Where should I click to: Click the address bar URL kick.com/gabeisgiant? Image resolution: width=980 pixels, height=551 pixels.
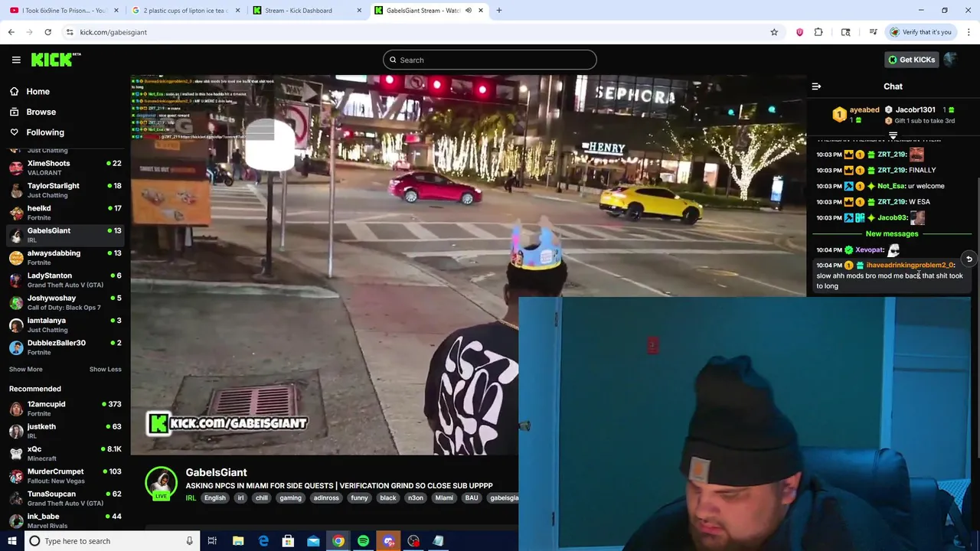coord(113,32)
